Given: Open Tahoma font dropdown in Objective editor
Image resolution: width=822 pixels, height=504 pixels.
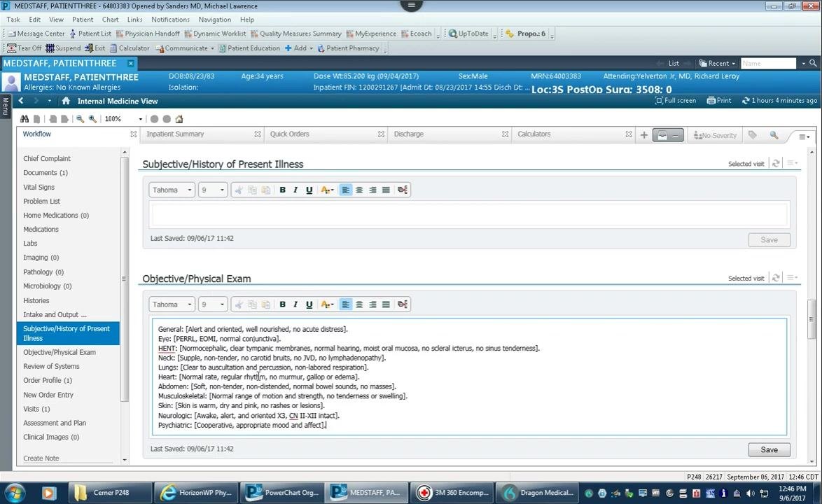Looking at the screenshot, I should pos(172,304).
